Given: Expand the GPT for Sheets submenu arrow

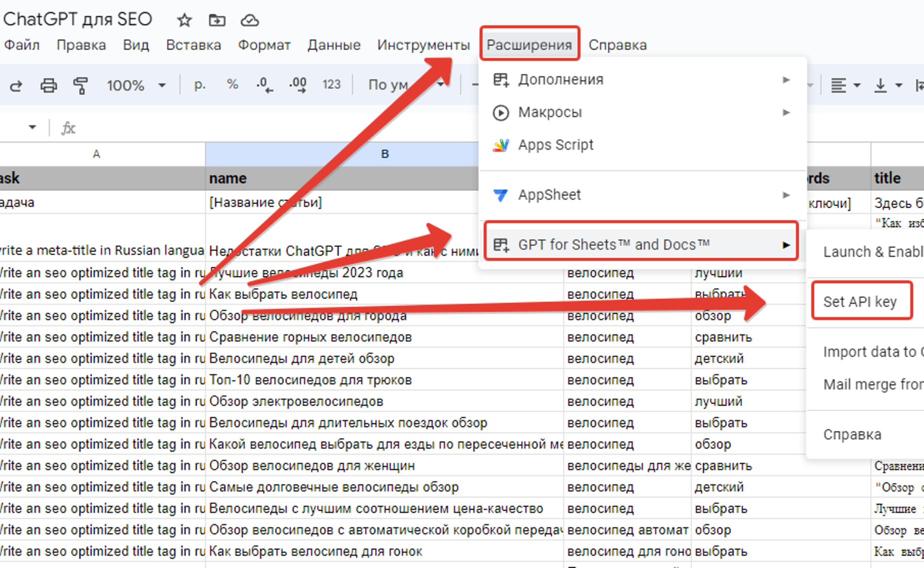Looking at the screenshot, I should click(x=786, y=245).
